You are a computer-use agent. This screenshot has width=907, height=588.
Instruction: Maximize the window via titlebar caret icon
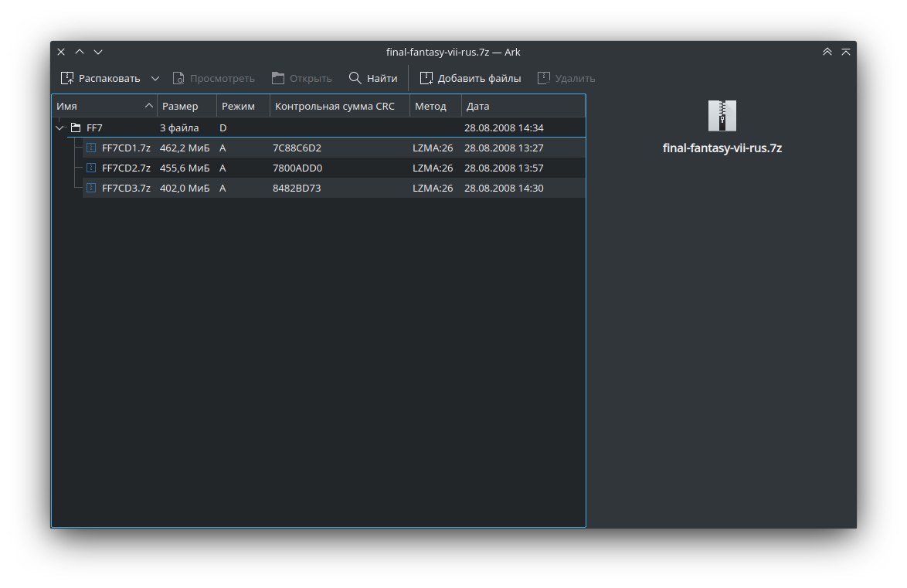click(x=846, y=52)
